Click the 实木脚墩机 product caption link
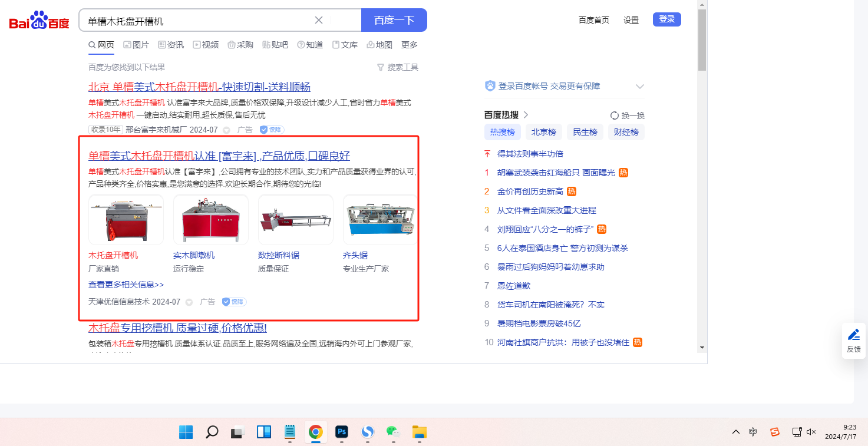Image resolution: width=868 pixels, height=446 pixels. 194,255
